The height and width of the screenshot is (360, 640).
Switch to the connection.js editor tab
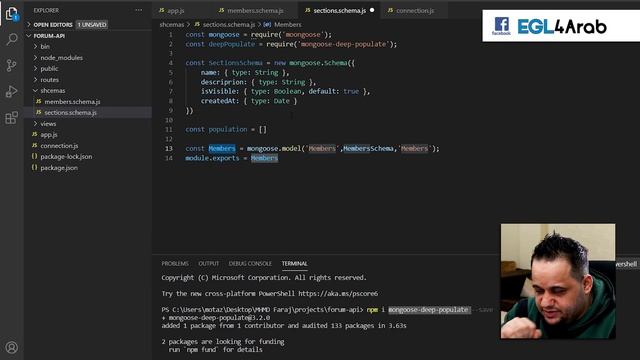click(415, 11)
